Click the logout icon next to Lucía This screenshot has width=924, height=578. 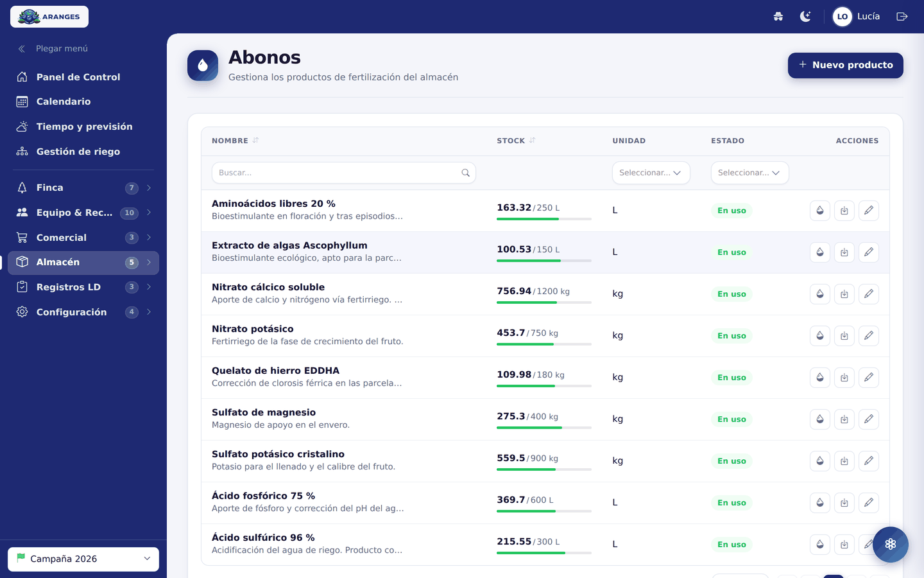pos(902,17)
